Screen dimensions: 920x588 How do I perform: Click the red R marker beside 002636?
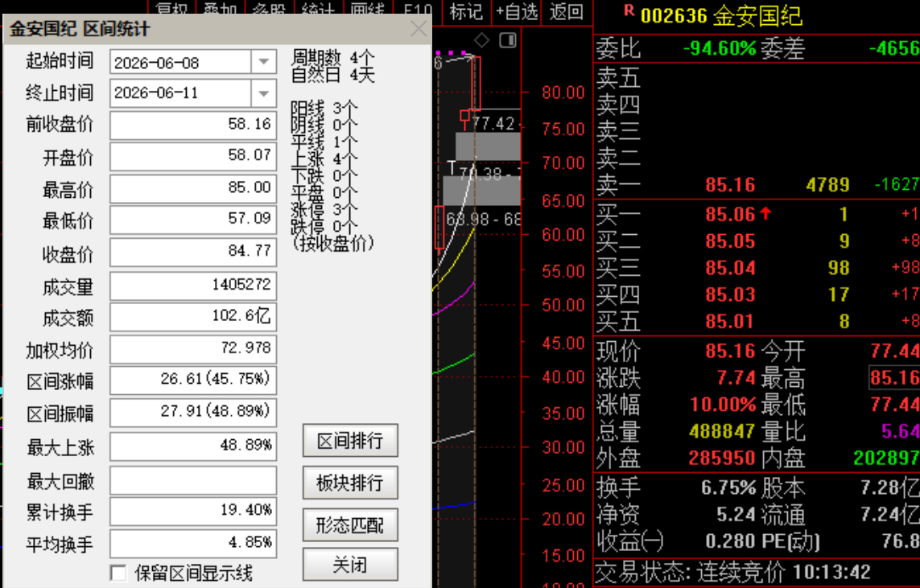point(629,11)
